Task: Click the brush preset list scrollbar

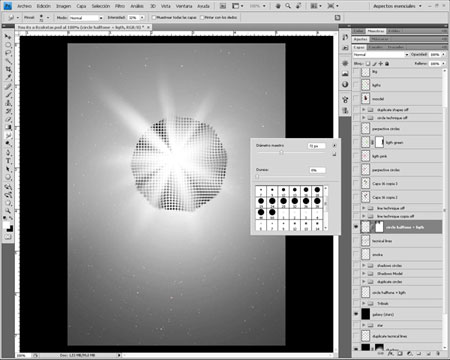Action: (326, 208)
